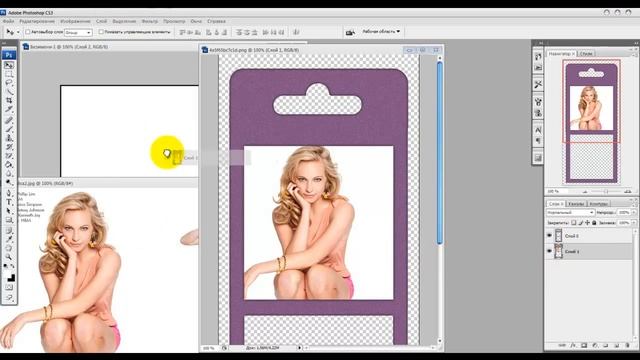640x360 pixels.
Task: Click the Auto-Align Layers icon
Action: [x=296, y=32]
